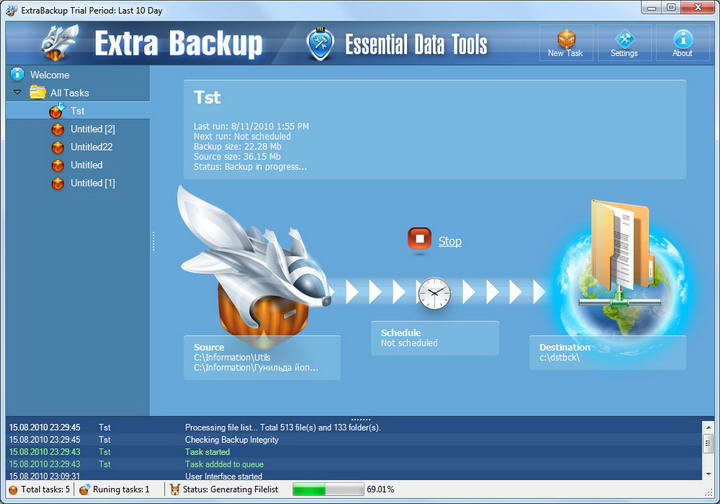
Task: Click 'Backup size: 22.28 Mb' text
Action: point(237,146)
